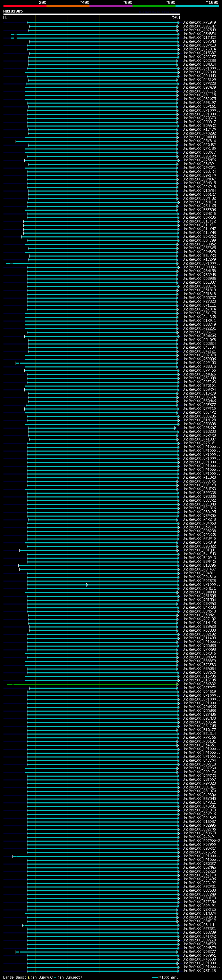Select the UniRef100_O43109 label
Viewport: 222px width, 980px height.
pyautogui.click(x=199, y=80)
